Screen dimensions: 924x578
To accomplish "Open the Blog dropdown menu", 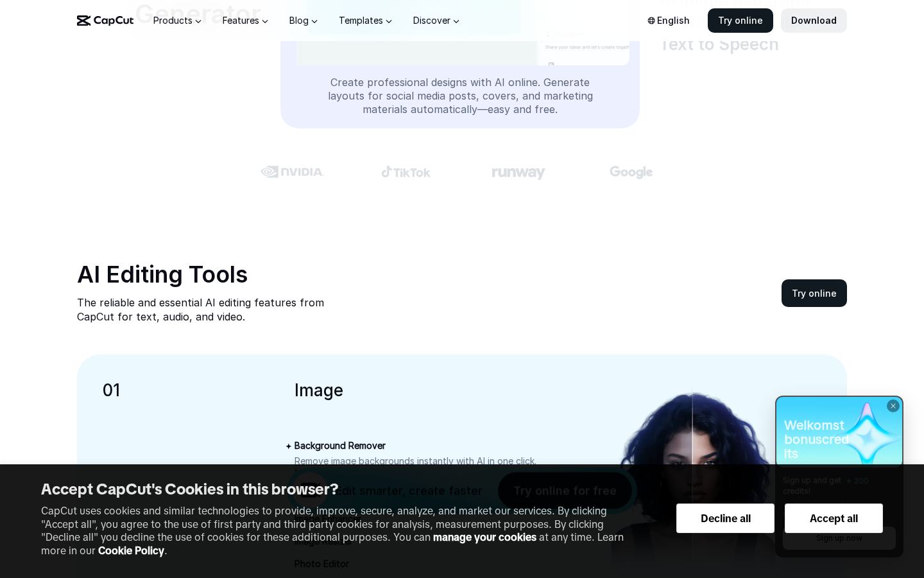I will pos(303,21).
